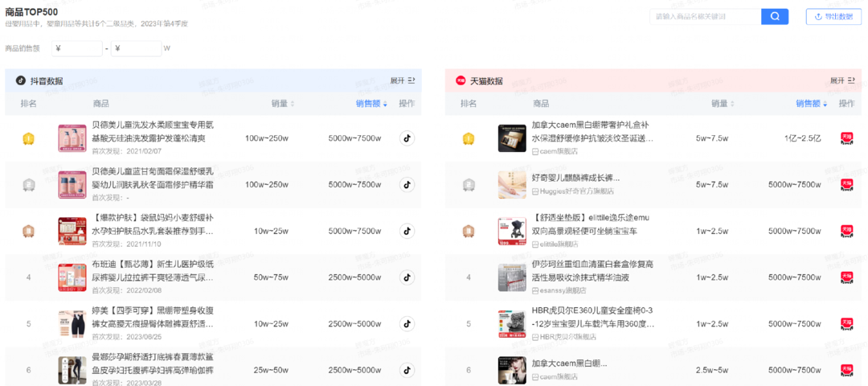Click bronze rank 3 medal in Douyin list
The width and height of the screenshot is (868, 386).
click(x=28, y=231)
